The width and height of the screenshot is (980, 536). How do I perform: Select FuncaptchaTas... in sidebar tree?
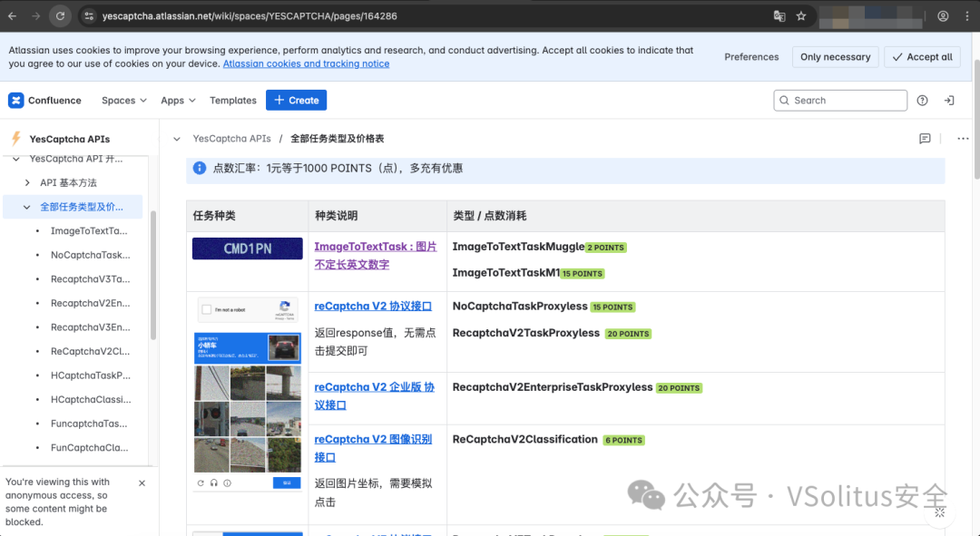[x=89, y=424]
